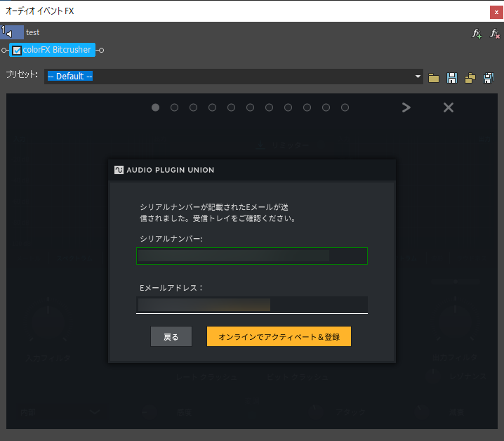Select the sixth tour page dot
The width and height of the screenshot is (504, 441).
(x=251, y=107)
